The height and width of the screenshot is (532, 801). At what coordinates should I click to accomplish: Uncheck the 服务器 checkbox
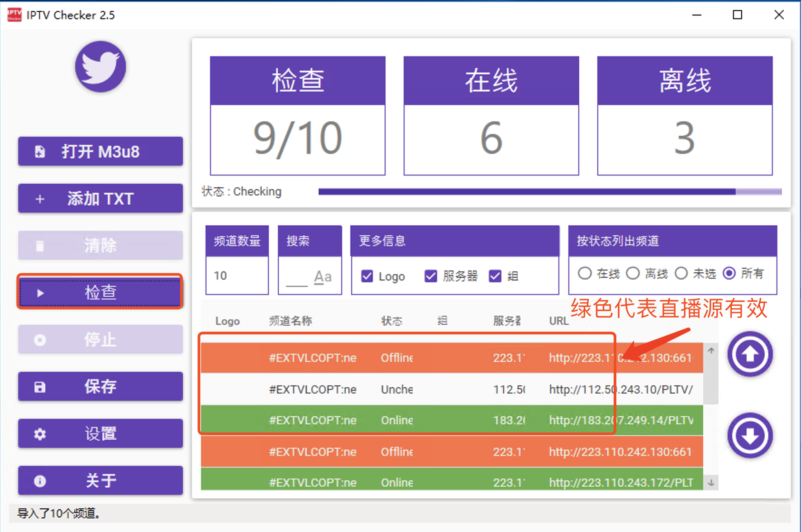(x=430, y=276)
